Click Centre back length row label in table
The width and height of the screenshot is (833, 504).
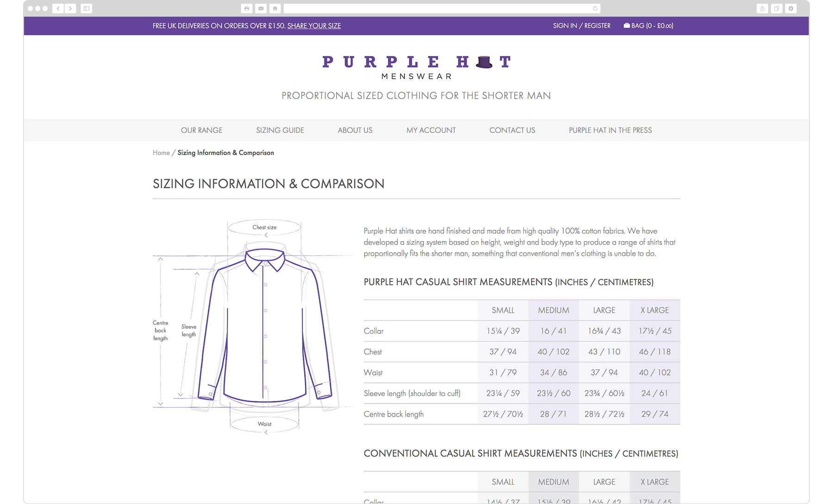393,414
